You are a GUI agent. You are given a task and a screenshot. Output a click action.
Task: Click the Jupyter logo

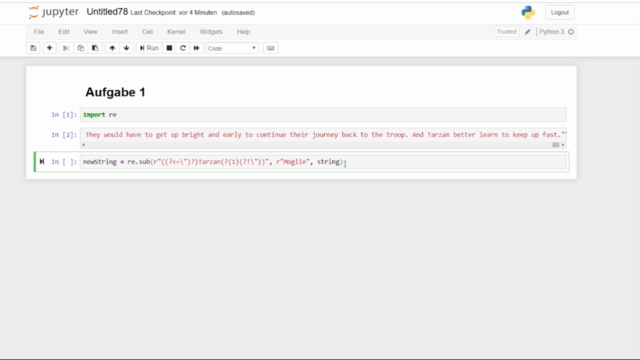53,12
